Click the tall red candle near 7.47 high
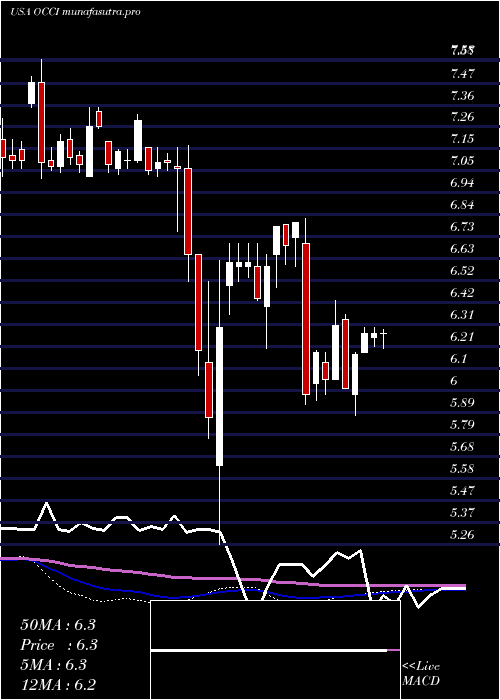Viewport: 500px width, 700px height. [x=42, y=121]
